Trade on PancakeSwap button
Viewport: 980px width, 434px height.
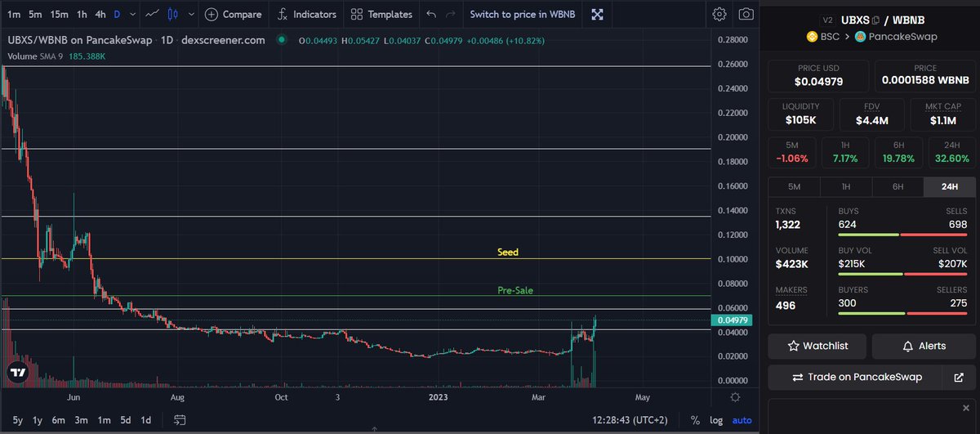(857, 377)
